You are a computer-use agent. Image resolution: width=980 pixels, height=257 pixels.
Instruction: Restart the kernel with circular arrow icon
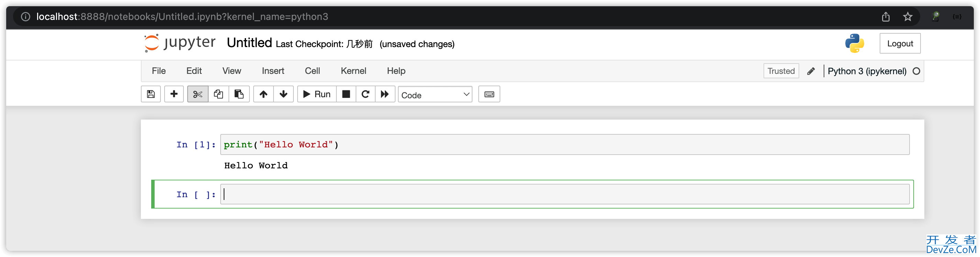[365, 94]
